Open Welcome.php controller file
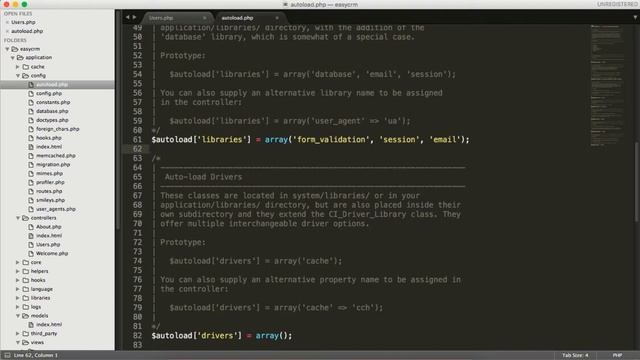 pos(52,253)
